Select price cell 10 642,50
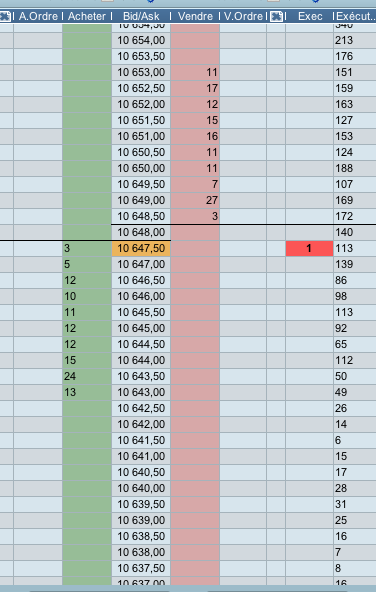This screenshot has width=376, height=592. pos(141,408)
